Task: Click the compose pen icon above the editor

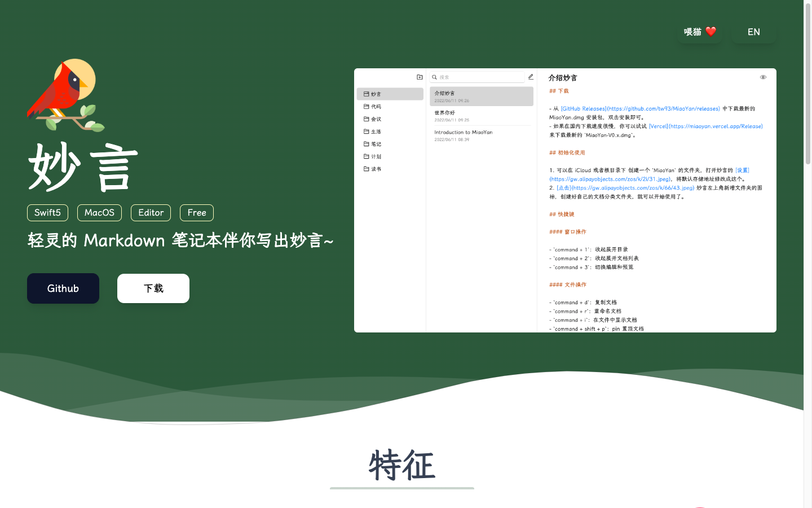Action: tap(531, 76)
